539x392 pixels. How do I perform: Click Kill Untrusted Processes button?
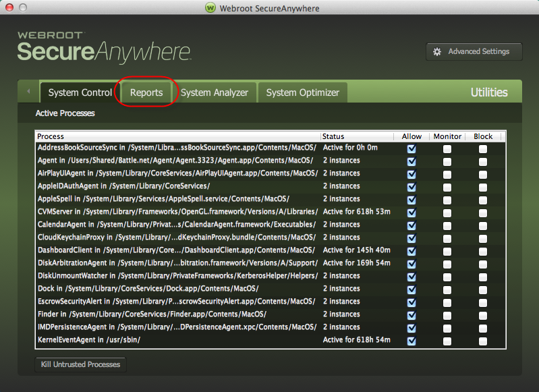tap(80, 364)
